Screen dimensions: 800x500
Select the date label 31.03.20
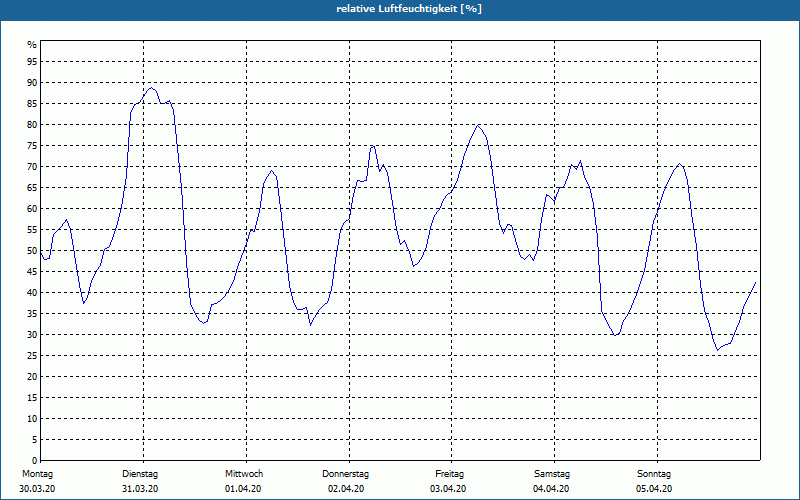point(140,489)
